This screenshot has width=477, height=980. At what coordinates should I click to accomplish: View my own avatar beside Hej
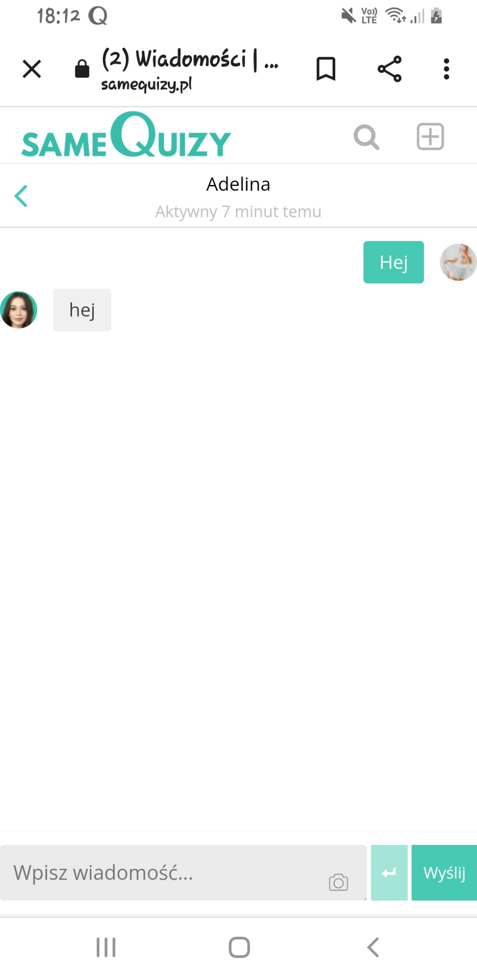point(458,262)
